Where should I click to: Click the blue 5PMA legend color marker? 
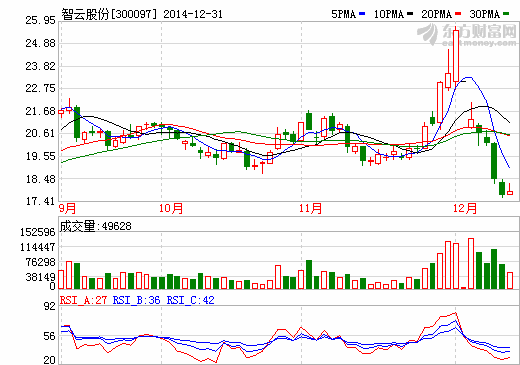(362, 14)
